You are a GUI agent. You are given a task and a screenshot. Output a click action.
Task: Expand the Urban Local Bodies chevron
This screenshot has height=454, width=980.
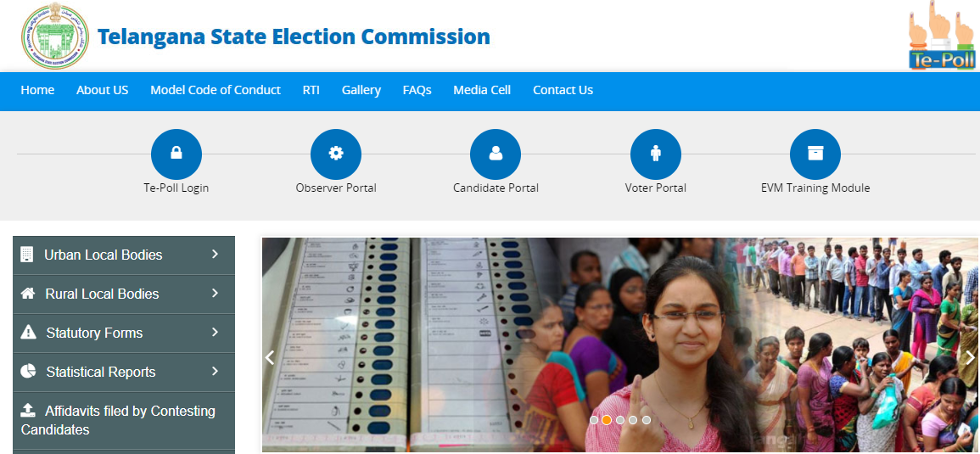tap(215, 254)
